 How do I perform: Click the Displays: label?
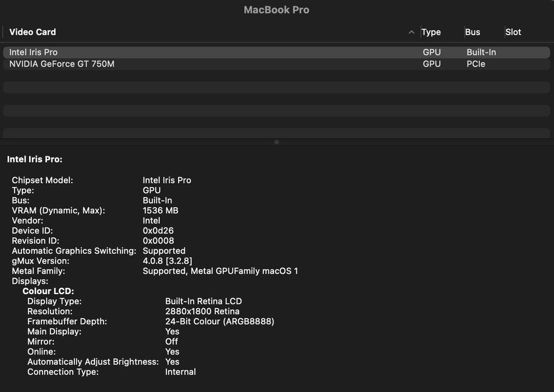click(x=30, y=281)
